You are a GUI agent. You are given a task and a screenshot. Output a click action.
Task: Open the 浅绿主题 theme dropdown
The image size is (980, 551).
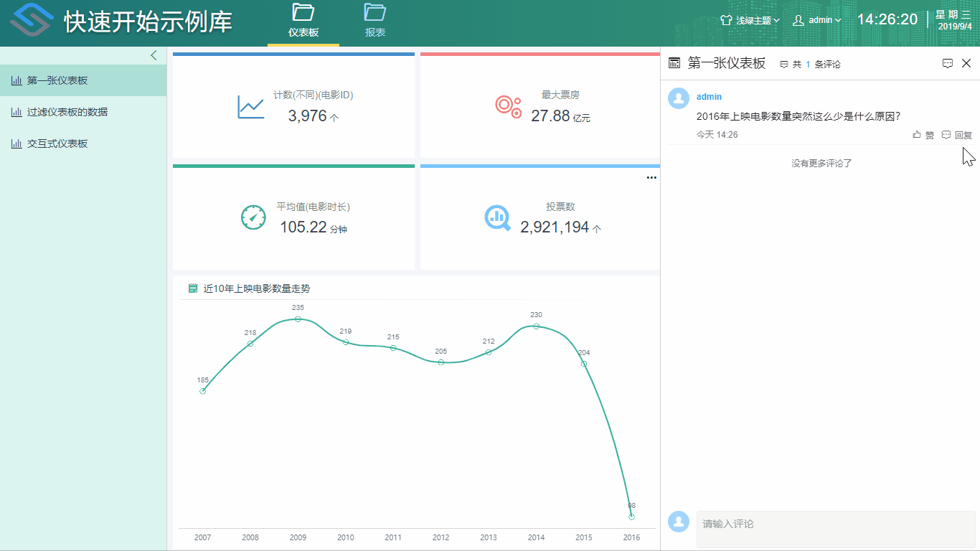750,20
